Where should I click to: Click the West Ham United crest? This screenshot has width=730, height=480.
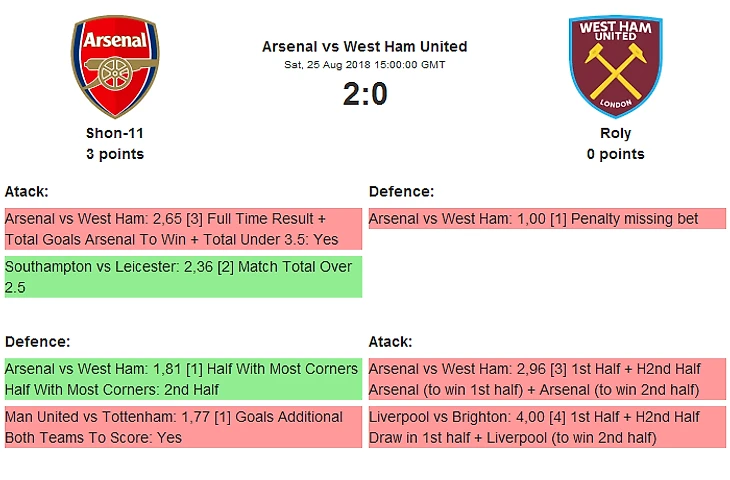pos(616,66)
